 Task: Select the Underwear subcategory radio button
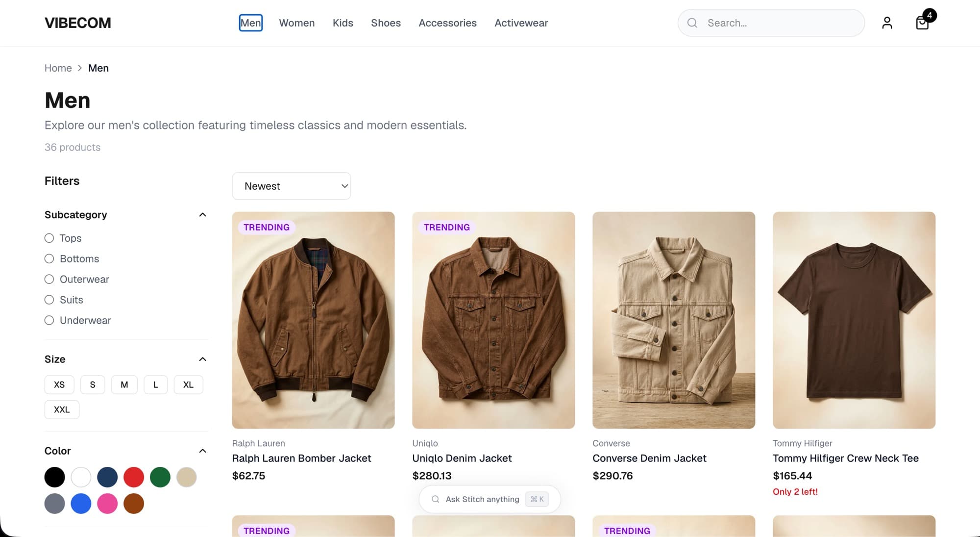coord(49,321)
